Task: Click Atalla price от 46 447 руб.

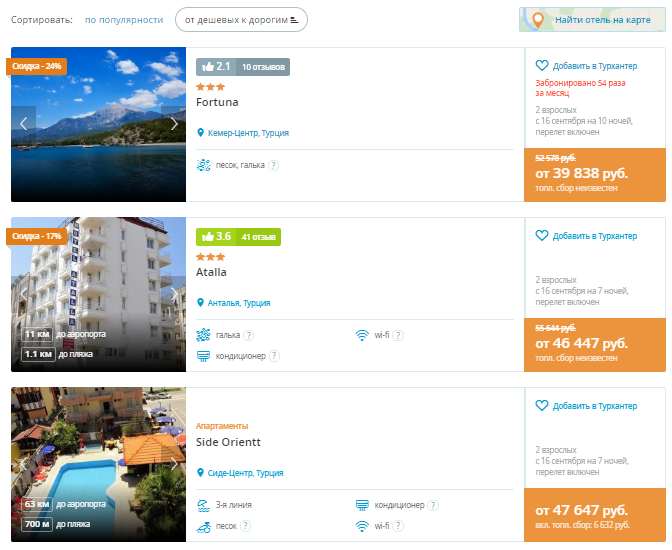Action: point(582,343)
